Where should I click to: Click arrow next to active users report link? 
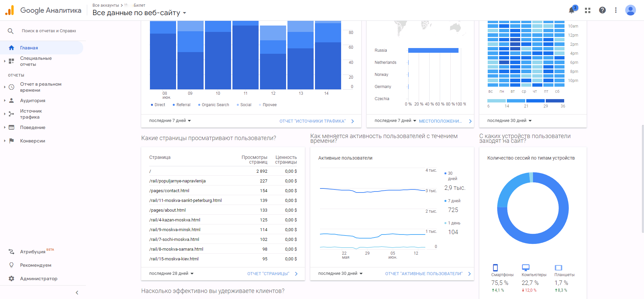point(469,274)
